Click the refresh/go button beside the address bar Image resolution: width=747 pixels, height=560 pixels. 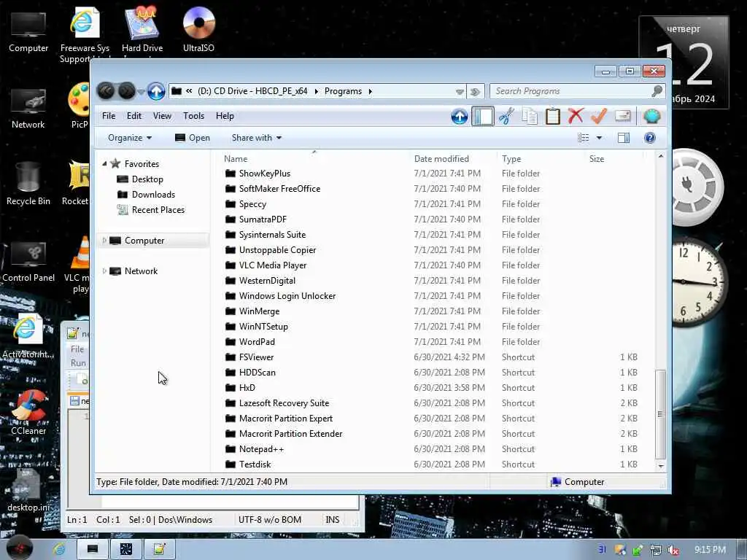tap(475, 91)
